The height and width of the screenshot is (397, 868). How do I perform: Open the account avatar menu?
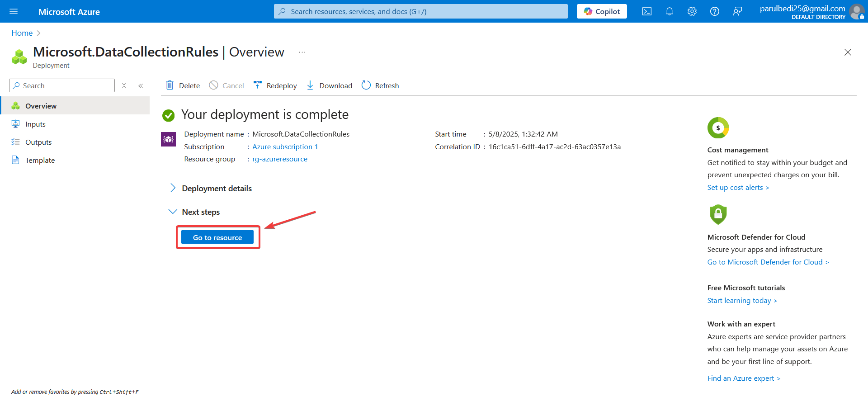tap(857, 11)
